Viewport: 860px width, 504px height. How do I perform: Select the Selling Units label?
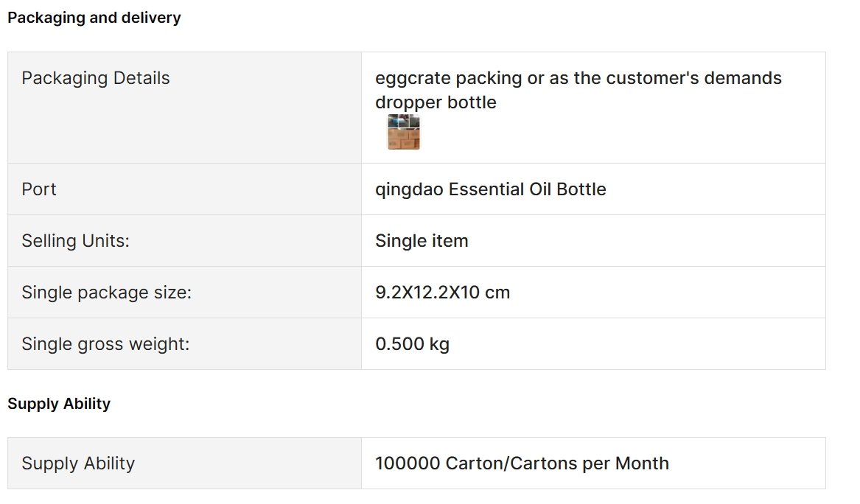pyautogui.click(x=75, y=241)
